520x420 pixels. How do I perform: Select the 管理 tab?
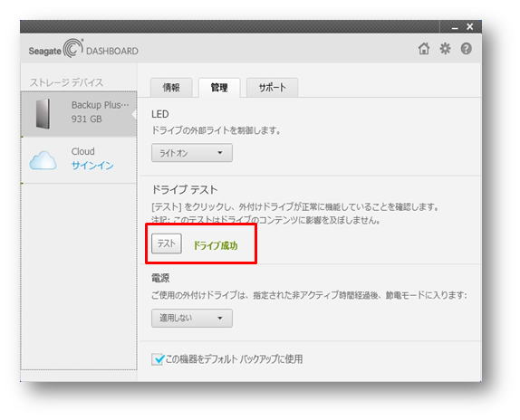pos(219,88)
